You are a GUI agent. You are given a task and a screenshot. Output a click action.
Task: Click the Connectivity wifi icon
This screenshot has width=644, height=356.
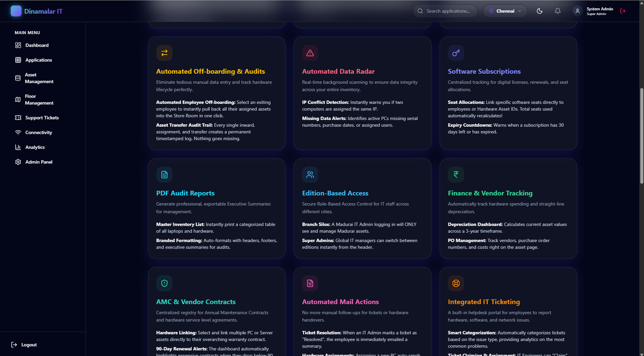point(18,132)
